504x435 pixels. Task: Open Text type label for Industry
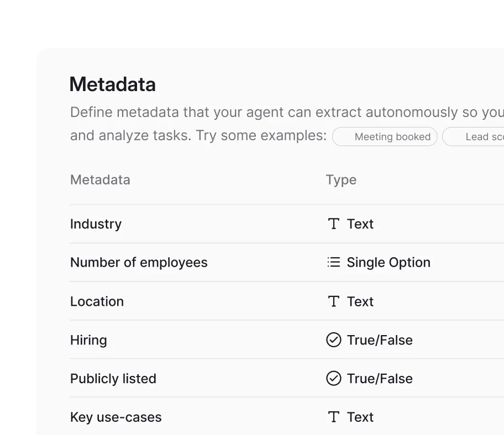[x=360, y=224]
